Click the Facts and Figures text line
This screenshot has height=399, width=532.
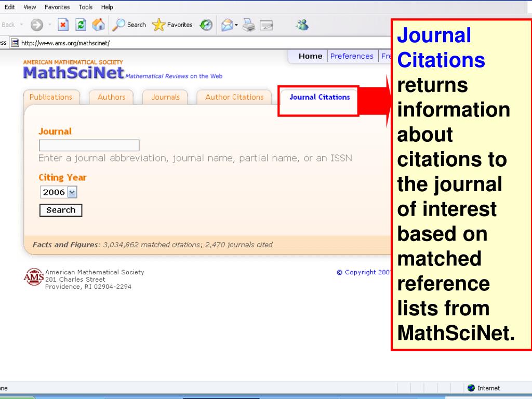click(x=152, y=245)
